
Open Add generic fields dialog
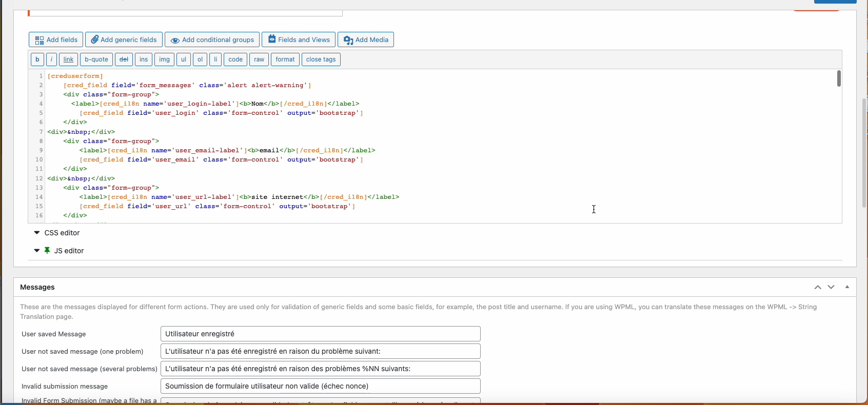pos(124,39)
